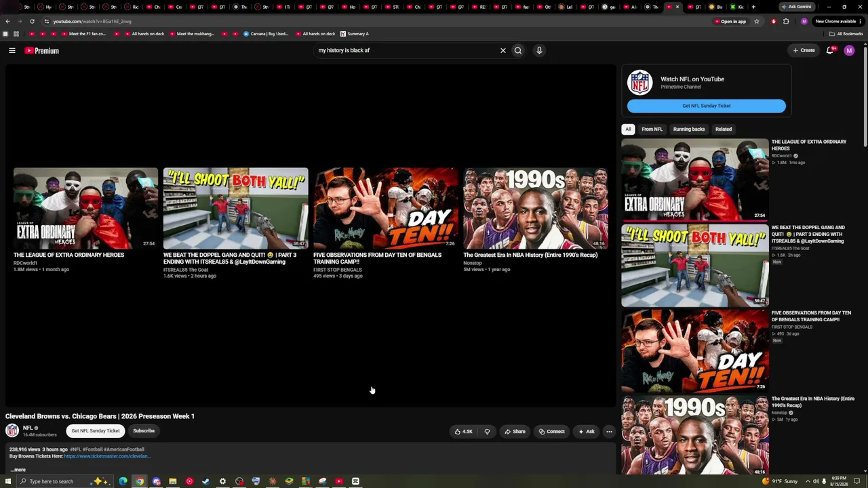Open the All Bookmarks folder
The width and height of the screenshot is (868, 488).
846,34
